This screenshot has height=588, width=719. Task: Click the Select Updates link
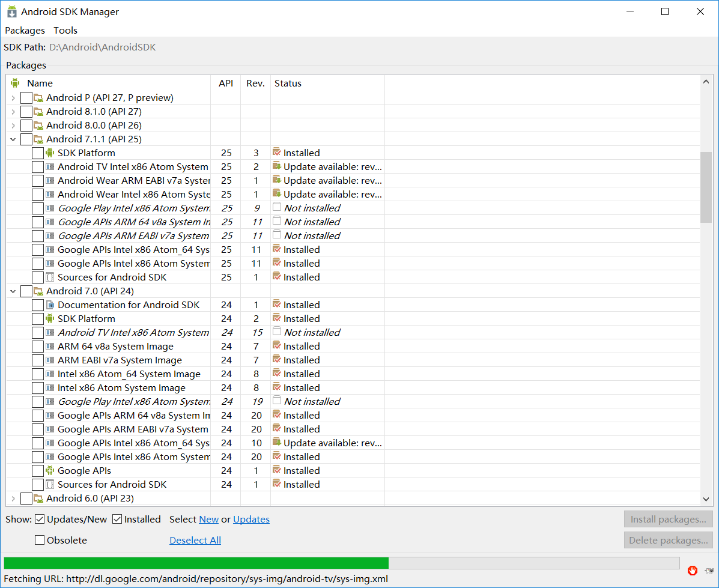[x=251, y=519]
